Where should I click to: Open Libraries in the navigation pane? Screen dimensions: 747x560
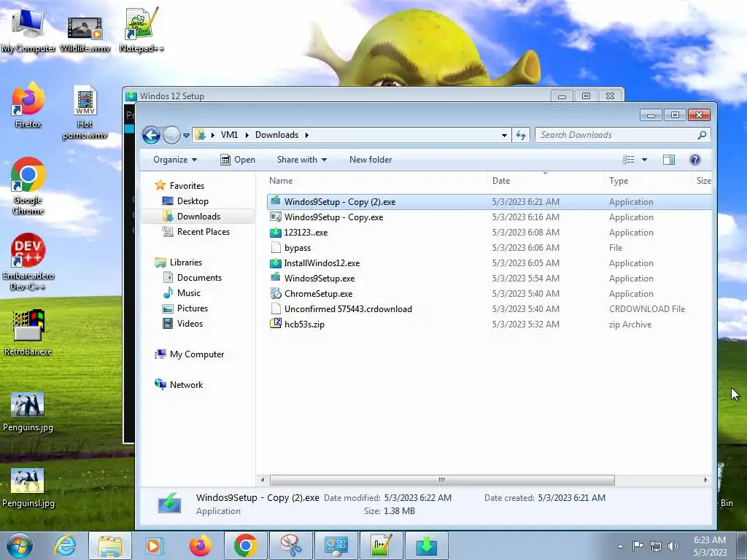point(186,262)
